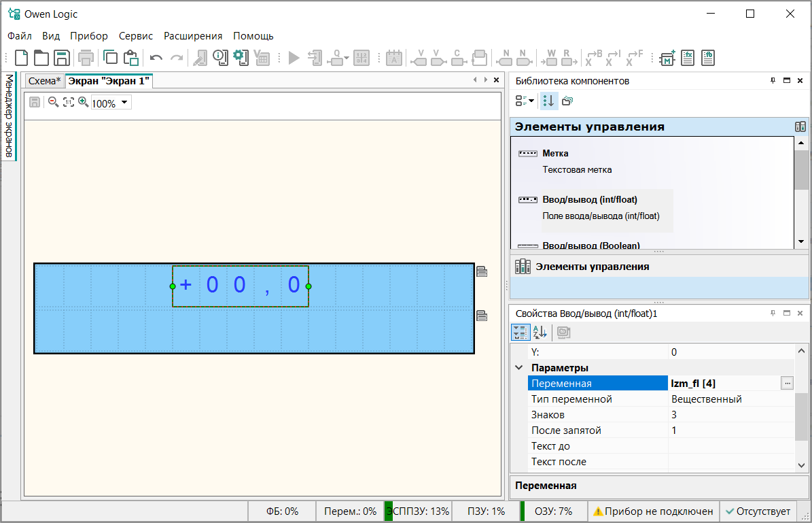Image resolution: width=812 pixels, height=523 pixels.
Task: Click the ellipsis button for Переменная
Action: point(787,384)
